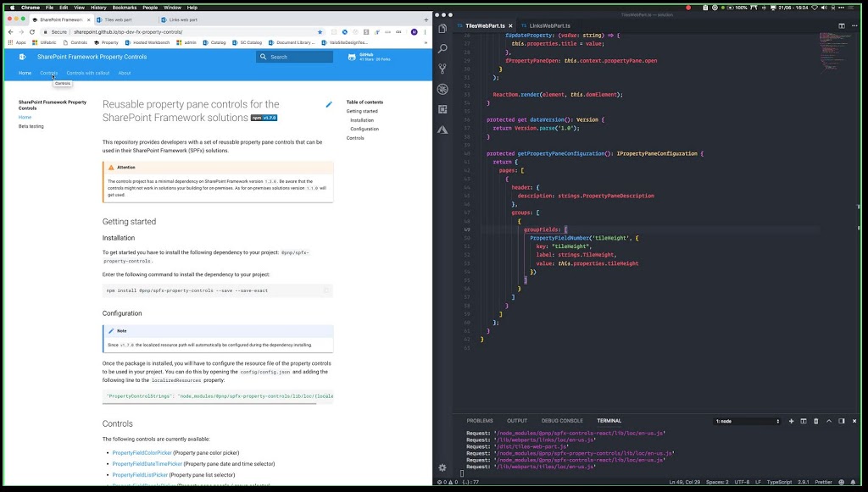Open the OUTPUT panel tab
Viewport: 868px width, 492px height.
[517, 421]
